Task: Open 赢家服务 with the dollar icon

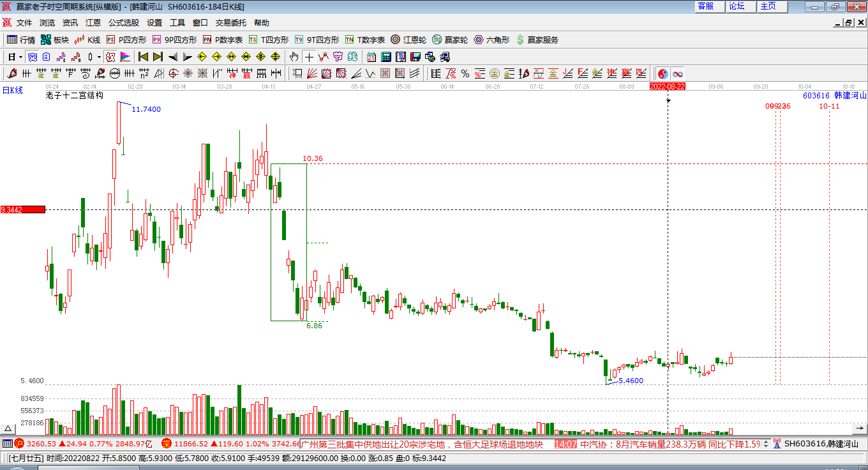Action: click(x=537, y=40)
